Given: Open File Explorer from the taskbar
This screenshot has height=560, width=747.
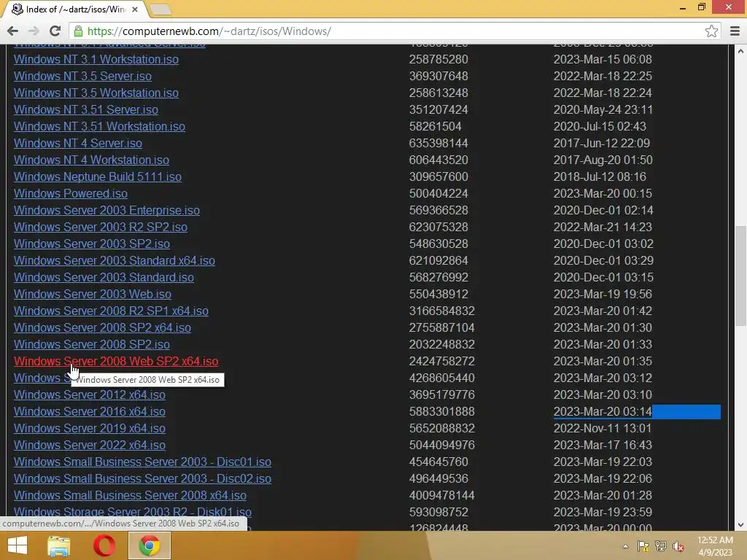Looking at the screenshot, I should 59,545.
